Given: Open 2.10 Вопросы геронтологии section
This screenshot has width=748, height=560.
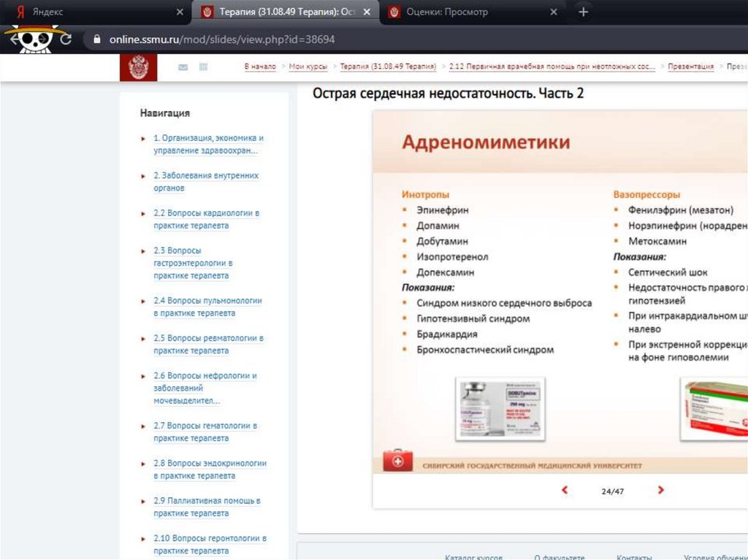Looking at the screenshot, I should click(x=210, y=544).
